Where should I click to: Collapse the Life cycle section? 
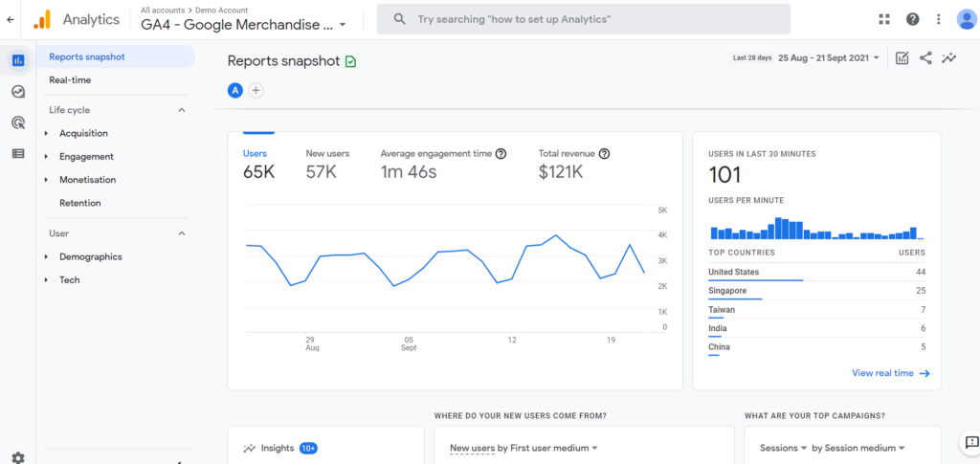(182, 110)
